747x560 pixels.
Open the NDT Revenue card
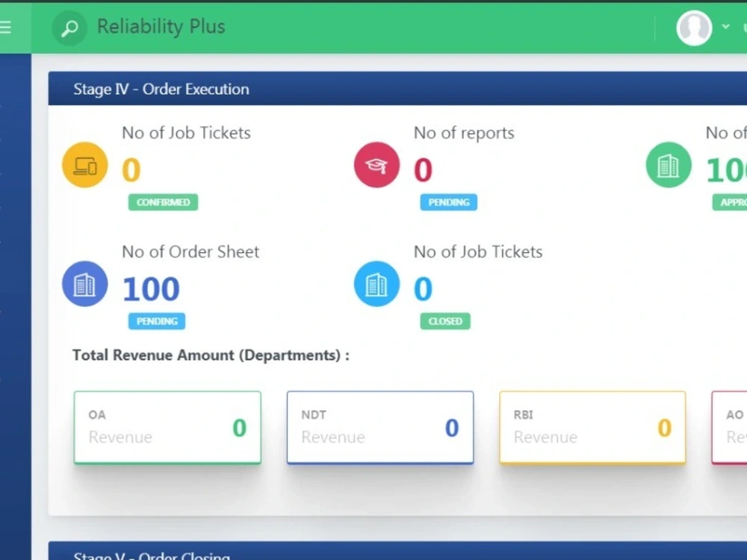[x=380, y=428]
